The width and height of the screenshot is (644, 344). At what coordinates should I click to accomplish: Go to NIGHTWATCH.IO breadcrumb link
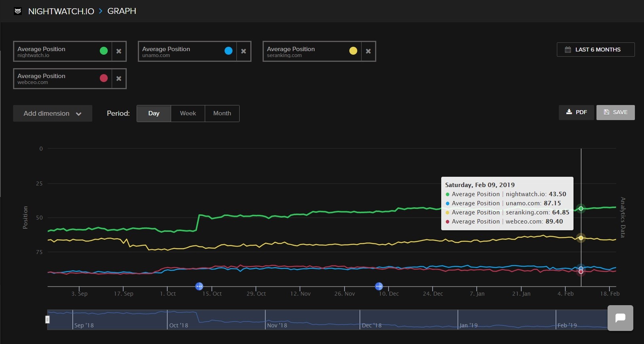click(61, 11)
